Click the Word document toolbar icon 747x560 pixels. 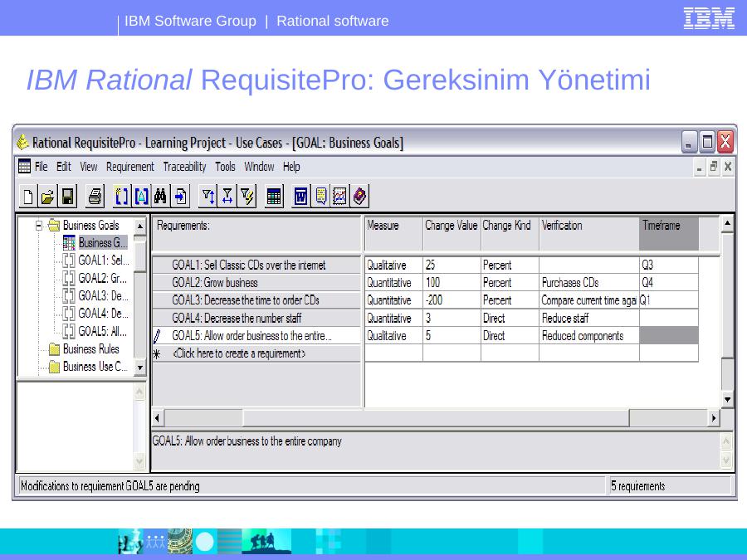click(301, 196)
